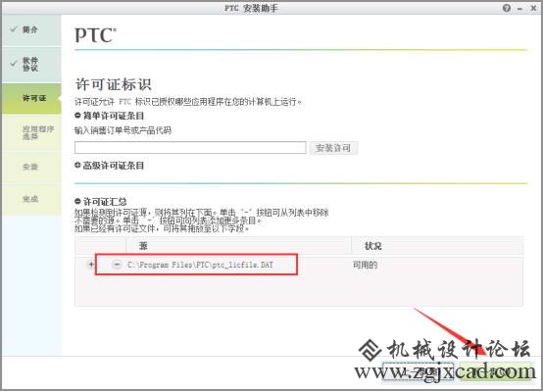The width and height of the screenshot is (543, 392).
Task: Select the 完成 step in sidebar
Action: (31, 199)
